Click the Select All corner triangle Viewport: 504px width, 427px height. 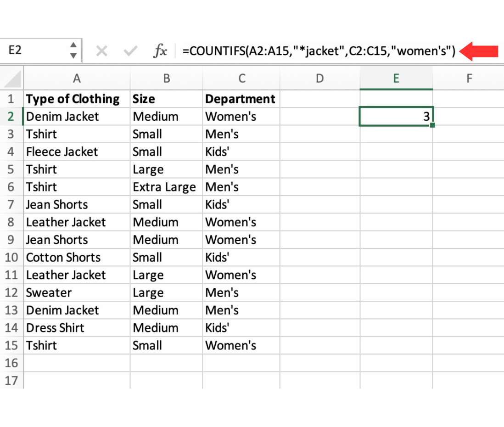[x=12, y=79]
